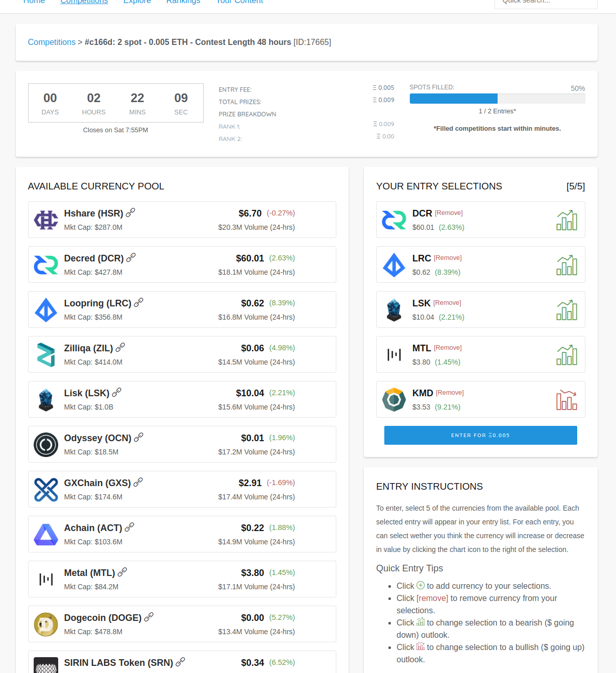Remove DCR from entry selections
The height and width of the screenshot is (673, 616).
pyautogui.click(x=449, y=213)
